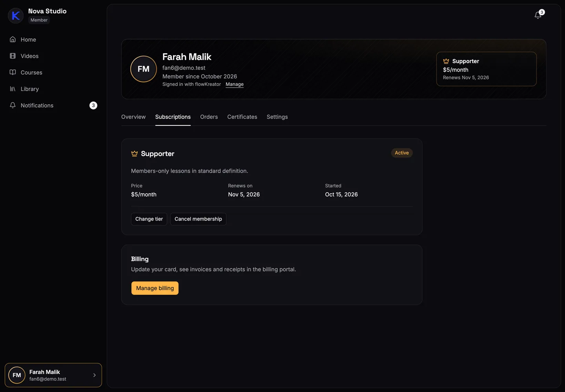Switch to the Overview tab

click(133, 117)
